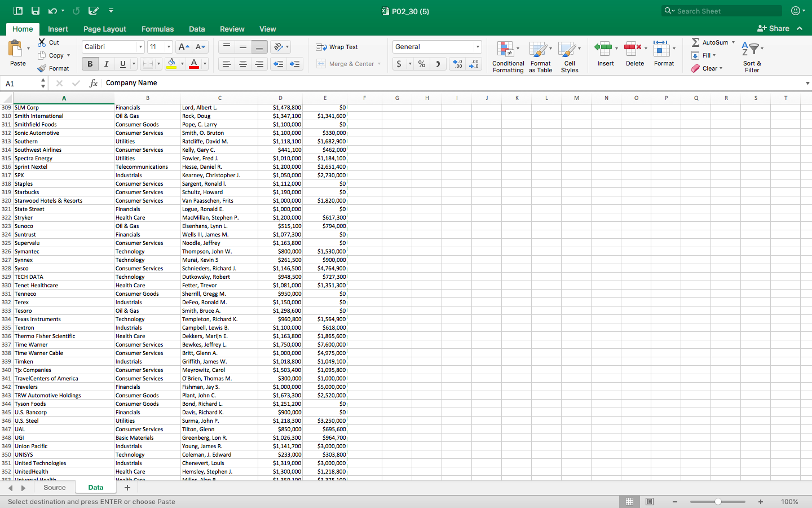The width and height of the screenshot is (812, 508).
Task: Click the Format painter brush
Action: pos(42,68)
